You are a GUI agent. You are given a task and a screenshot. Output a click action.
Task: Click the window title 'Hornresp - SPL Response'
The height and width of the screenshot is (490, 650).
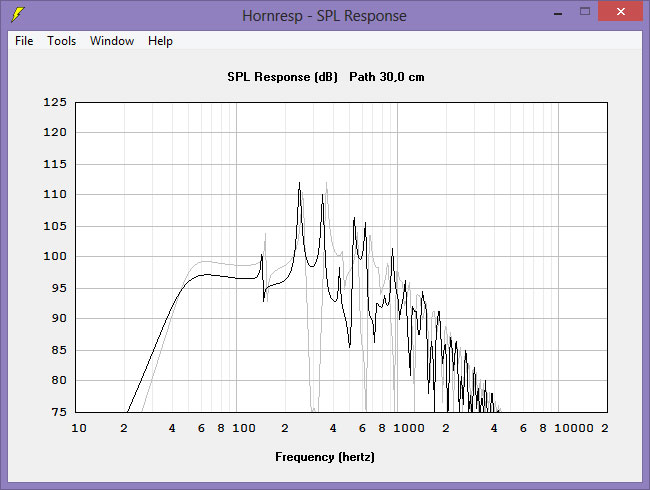[324, 16]
